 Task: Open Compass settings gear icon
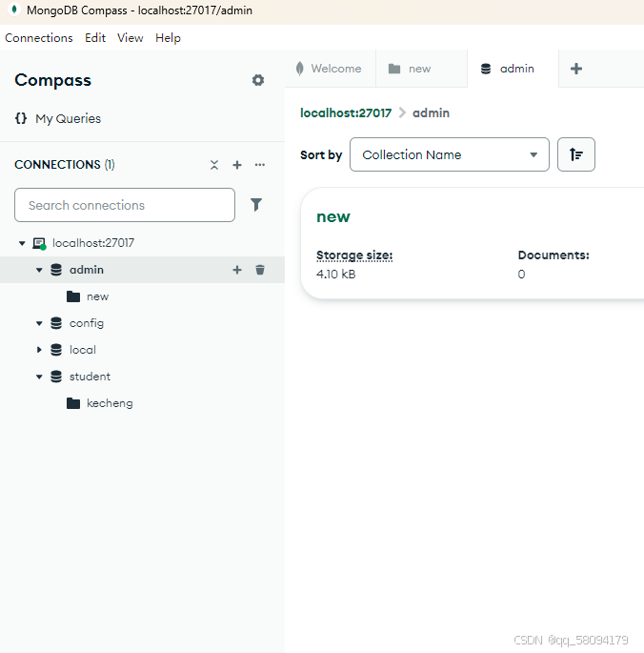click(x=258, y=80)
